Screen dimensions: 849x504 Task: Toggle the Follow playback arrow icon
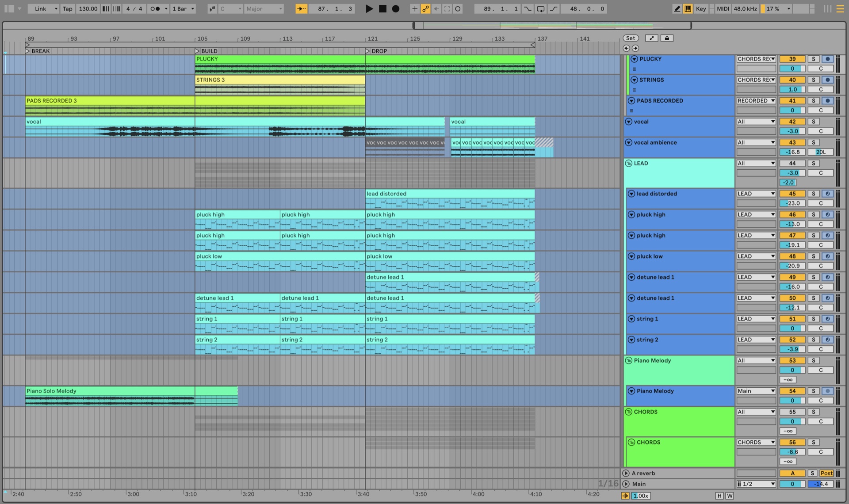(302, 8)
